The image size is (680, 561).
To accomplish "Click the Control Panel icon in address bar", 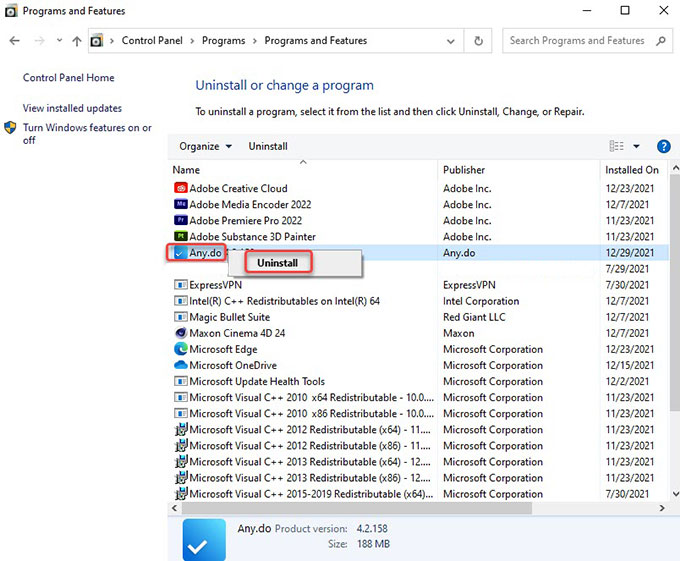I will coord(96,41).
